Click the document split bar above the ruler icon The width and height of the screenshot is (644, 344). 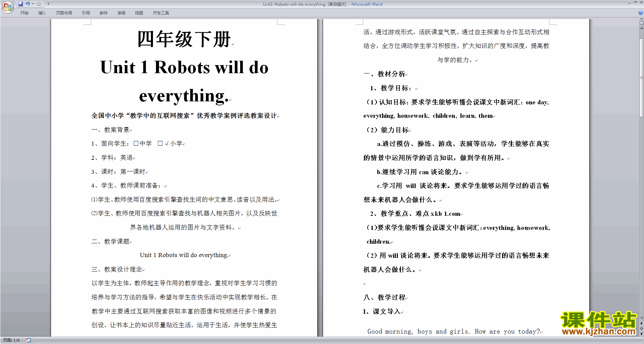pyautogui.click(x=641, y=19)
